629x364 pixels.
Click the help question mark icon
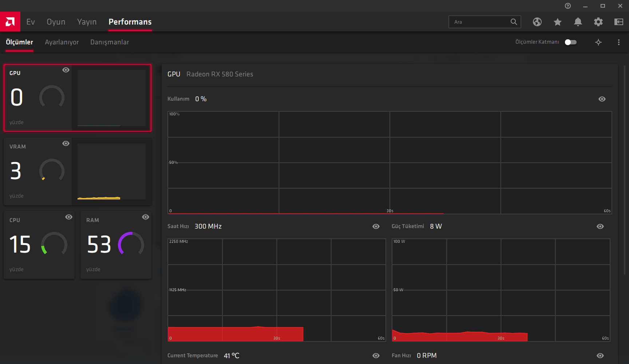click(x=568, y=6)
